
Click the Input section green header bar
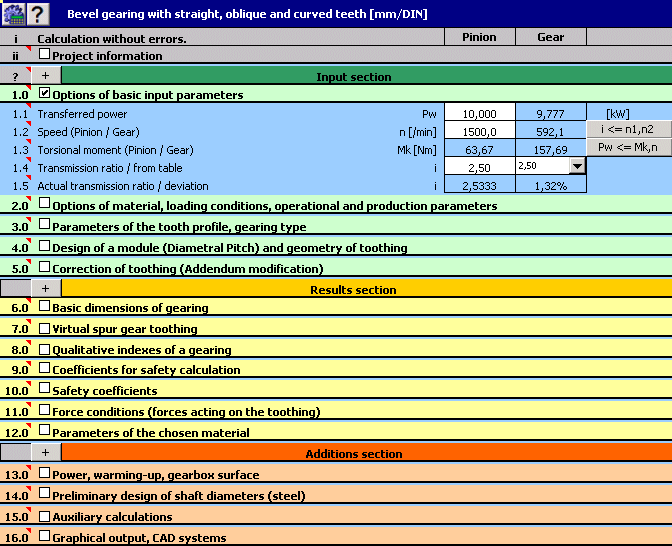coord(353,76)
